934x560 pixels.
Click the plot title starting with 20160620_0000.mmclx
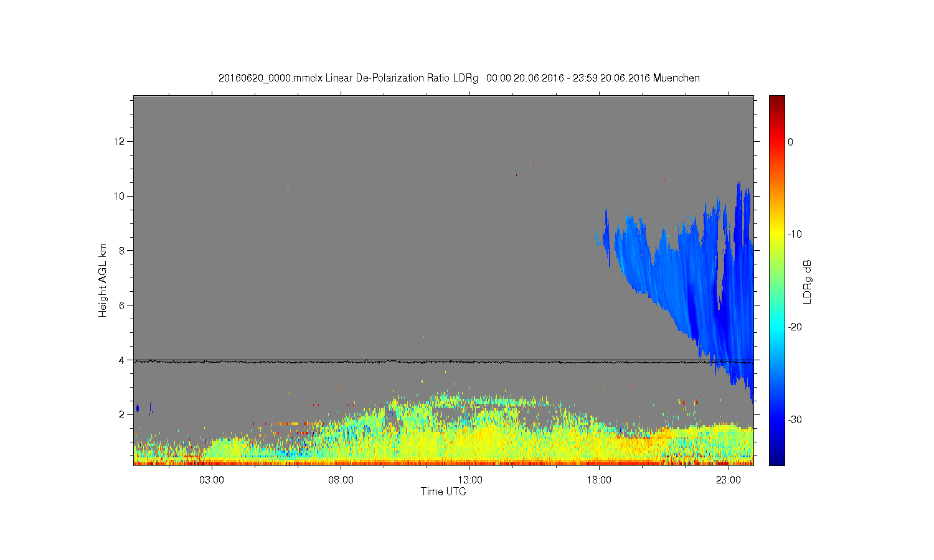point(459,78)
